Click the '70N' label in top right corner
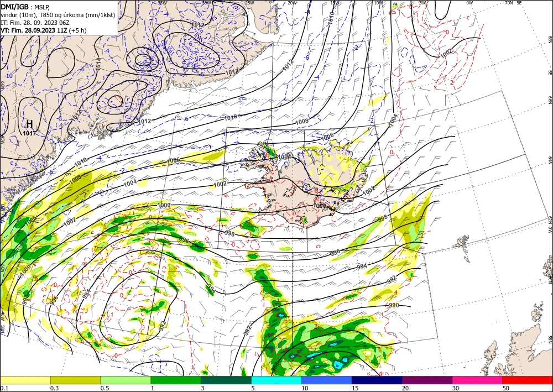Screen dimensions: 553x392 509,3
